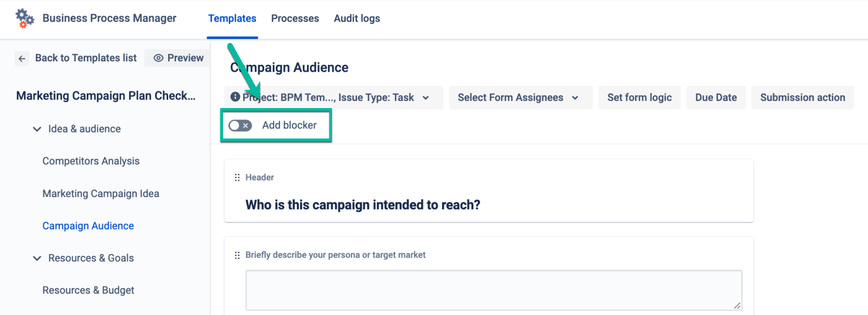868x315 pixels.
Task: Click the Preview eye icon
Action: click(158, 58)
